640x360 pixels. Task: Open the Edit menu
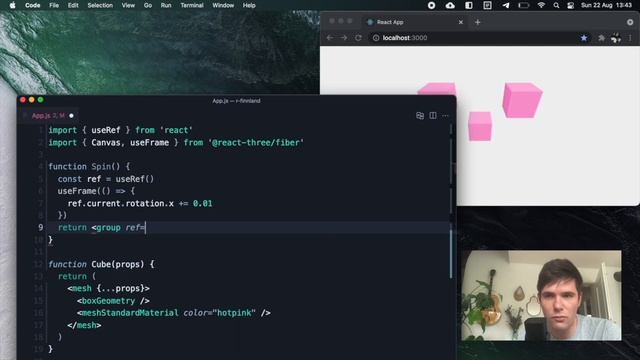73,5
